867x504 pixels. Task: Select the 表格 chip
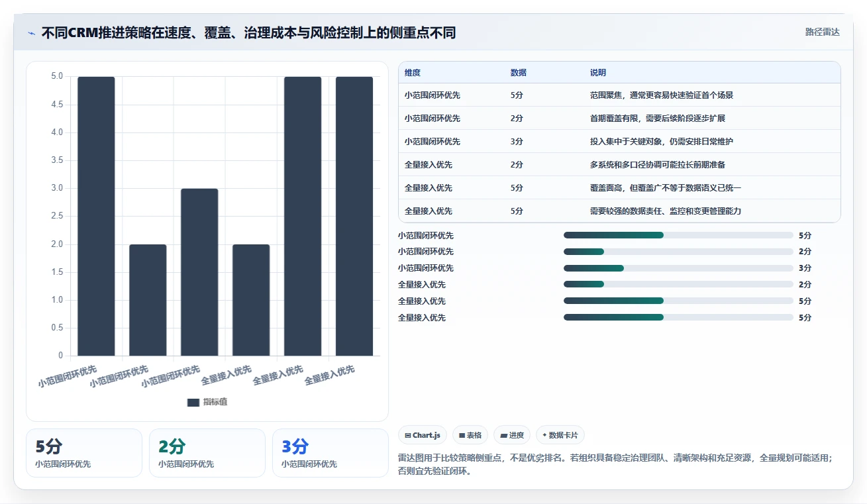(470, 435)
